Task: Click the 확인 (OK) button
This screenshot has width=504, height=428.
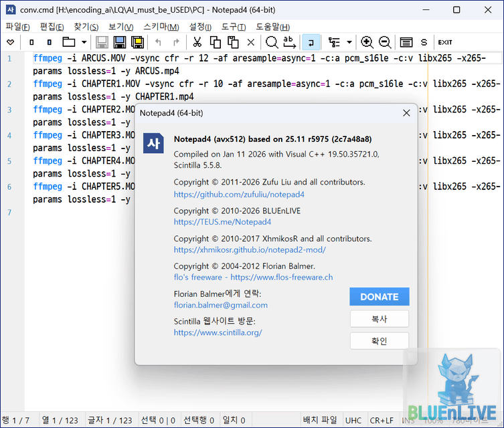Action: (379, 340)
